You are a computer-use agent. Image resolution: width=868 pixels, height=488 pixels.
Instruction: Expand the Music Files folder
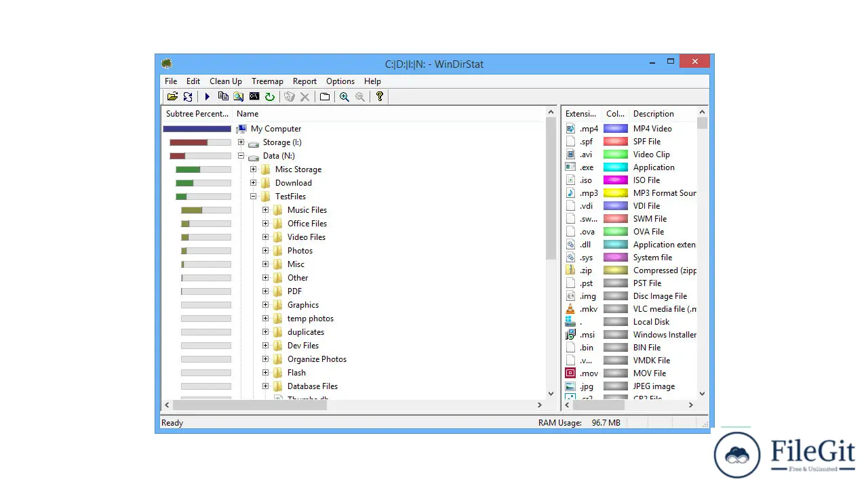(265, 210)
